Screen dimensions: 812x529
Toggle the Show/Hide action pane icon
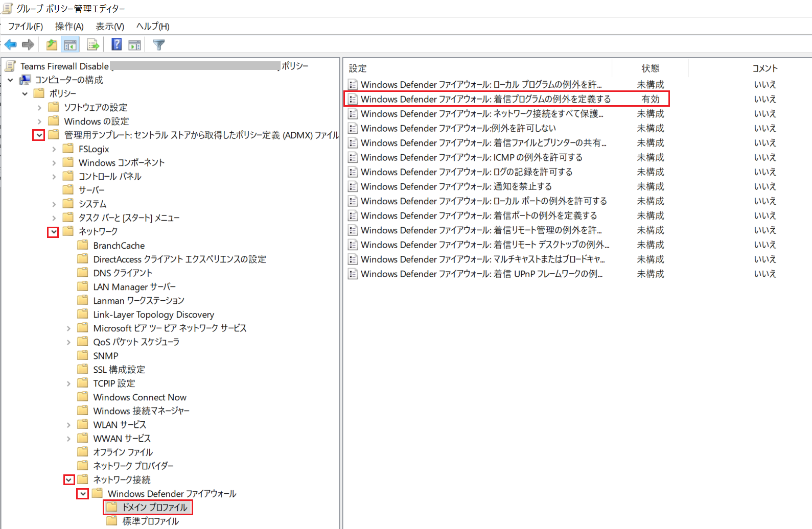coord(134,45)
